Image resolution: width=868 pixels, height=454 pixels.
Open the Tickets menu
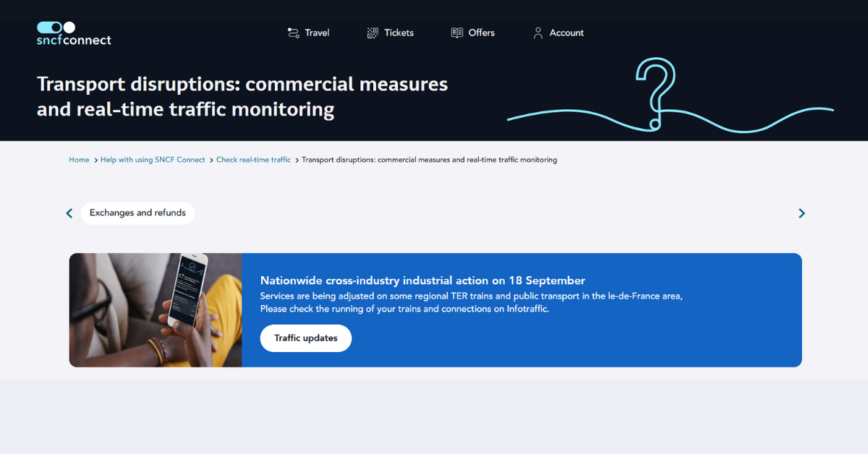(391, 33)
